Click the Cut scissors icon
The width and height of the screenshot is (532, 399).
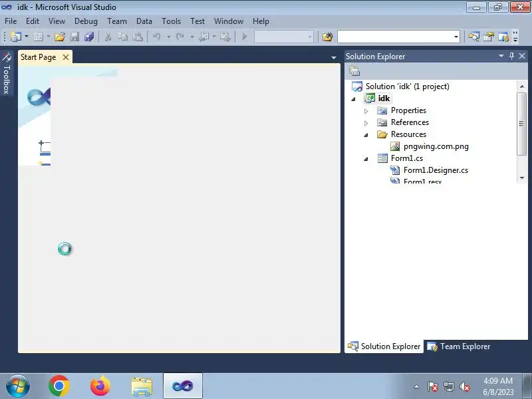108,37
